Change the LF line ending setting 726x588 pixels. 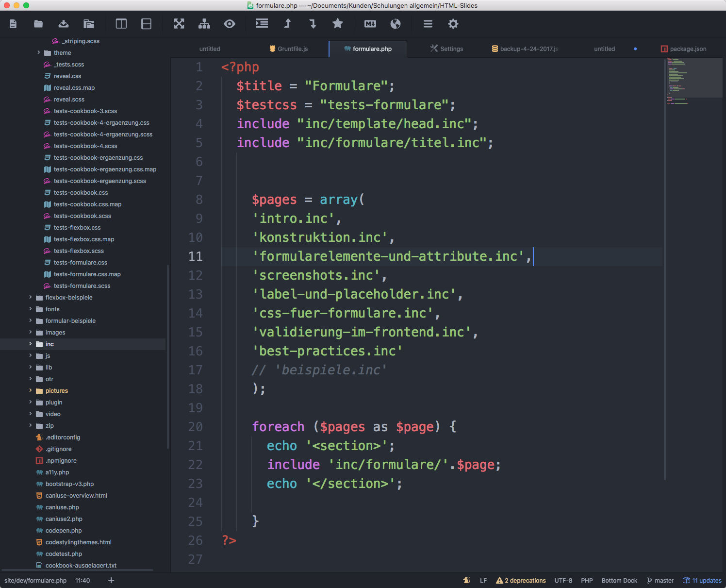(x=483, y=580)
